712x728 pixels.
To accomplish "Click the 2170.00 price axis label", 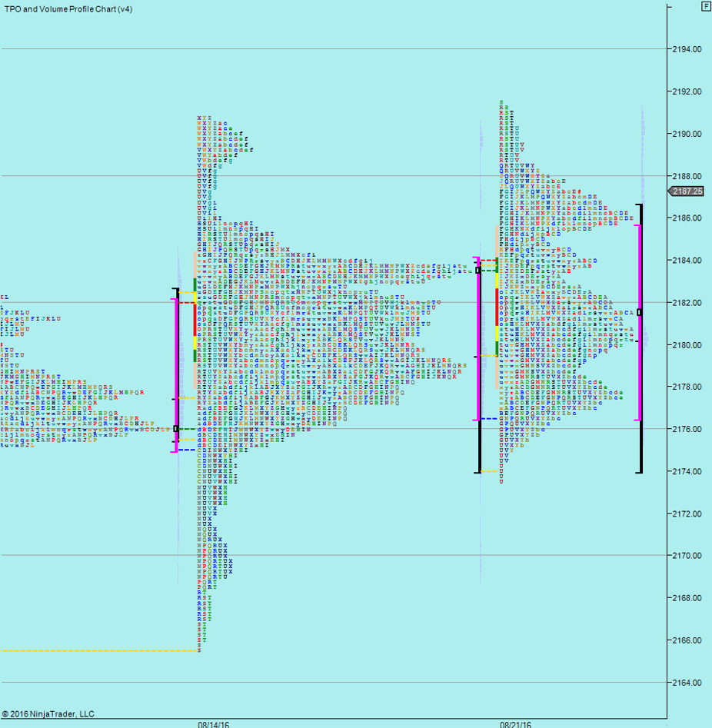I will [687, 556].
